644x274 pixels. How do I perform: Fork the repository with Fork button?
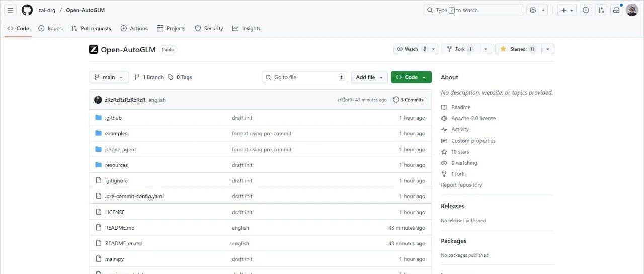coord(460,49)
